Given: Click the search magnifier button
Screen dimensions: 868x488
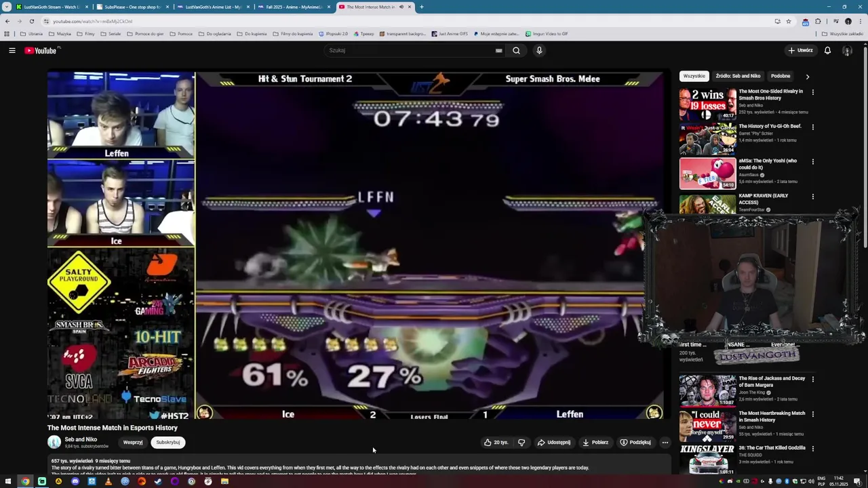Looking at the screenshot, I should pos(516,50).
